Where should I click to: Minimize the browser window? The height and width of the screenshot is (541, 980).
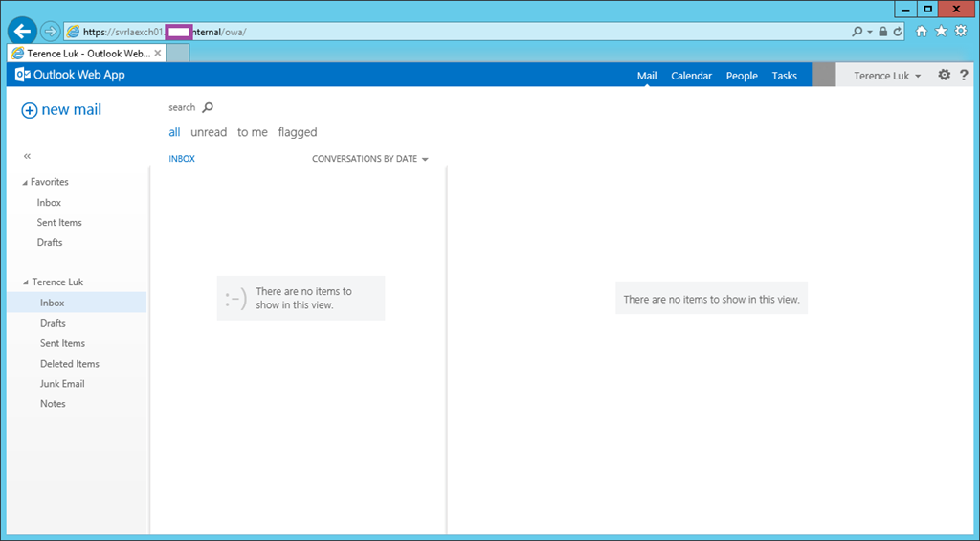(x=905, y=9)
